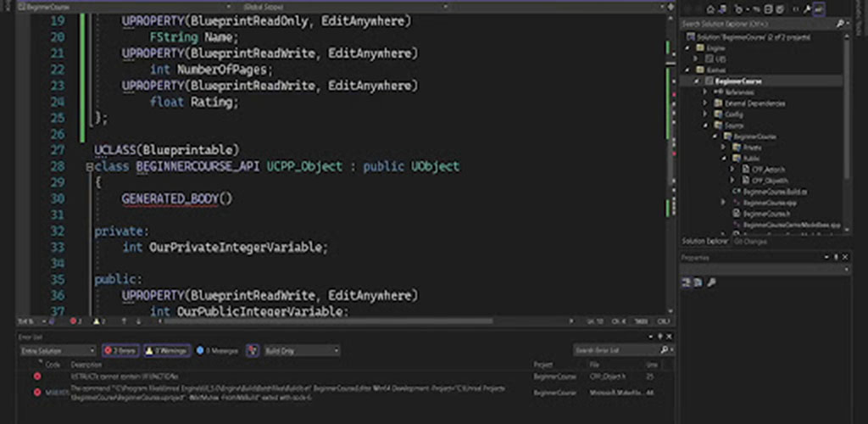The width and height of the screenshot is (868, 424).
Task: Toggle the 2 Errors filter
Action: tap(120, 350)
